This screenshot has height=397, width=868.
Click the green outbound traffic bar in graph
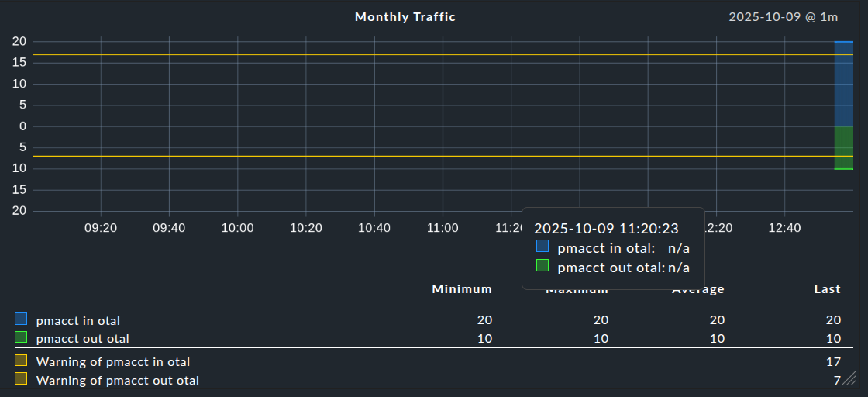click(843, 147)
